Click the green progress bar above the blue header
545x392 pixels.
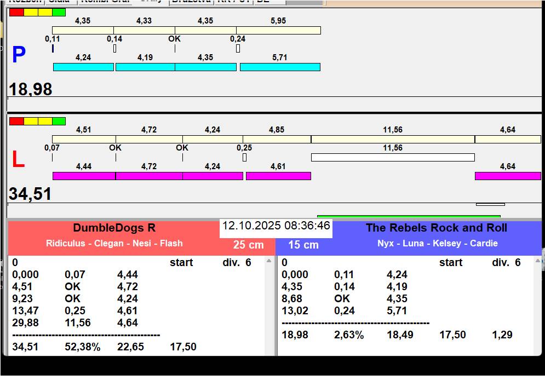pos(408,217)
